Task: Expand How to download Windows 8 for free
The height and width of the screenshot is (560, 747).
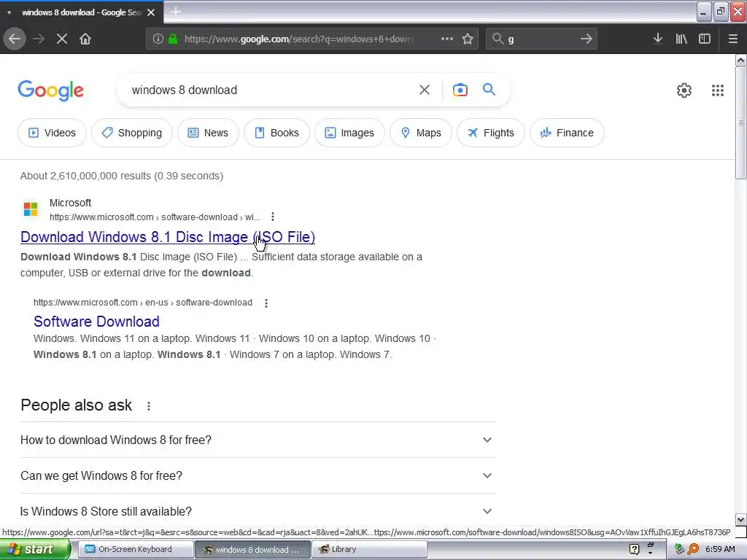Action: click(258, 440)
